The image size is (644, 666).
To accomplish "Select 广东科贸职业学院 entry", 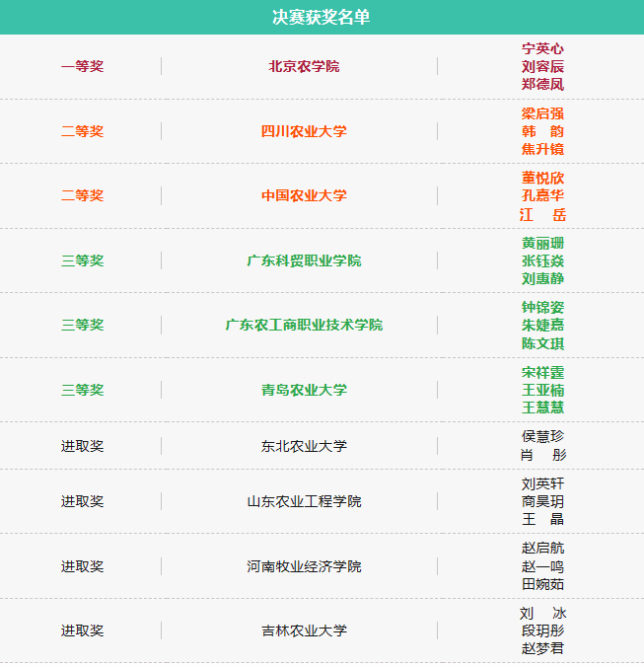I will 304,260.
